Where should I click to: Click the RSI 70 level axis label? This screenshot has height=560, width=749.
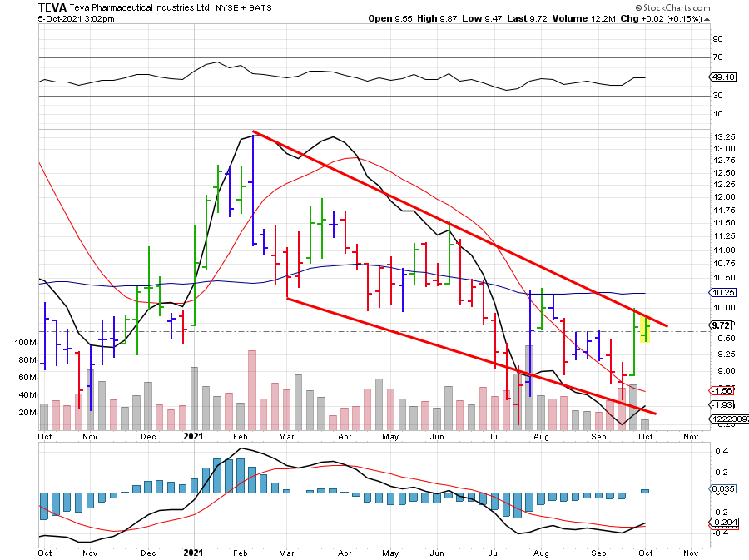pos(717,57)
